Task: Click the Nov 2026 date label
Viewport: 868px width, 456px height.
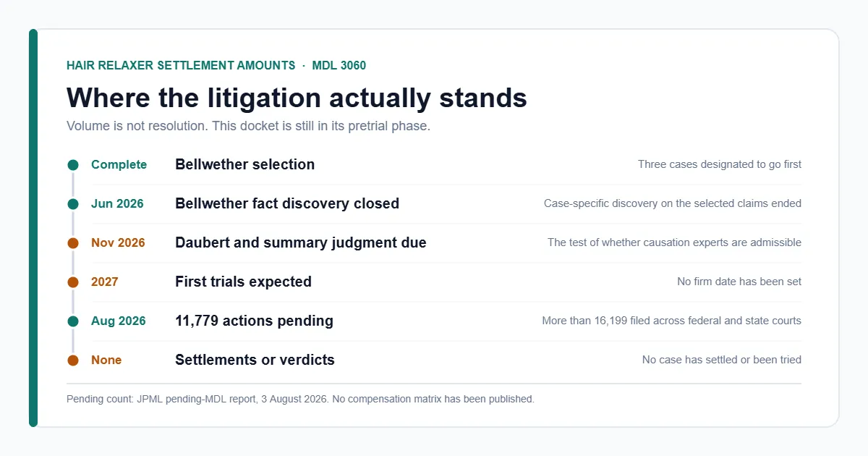Action: (x=118, y=242)
